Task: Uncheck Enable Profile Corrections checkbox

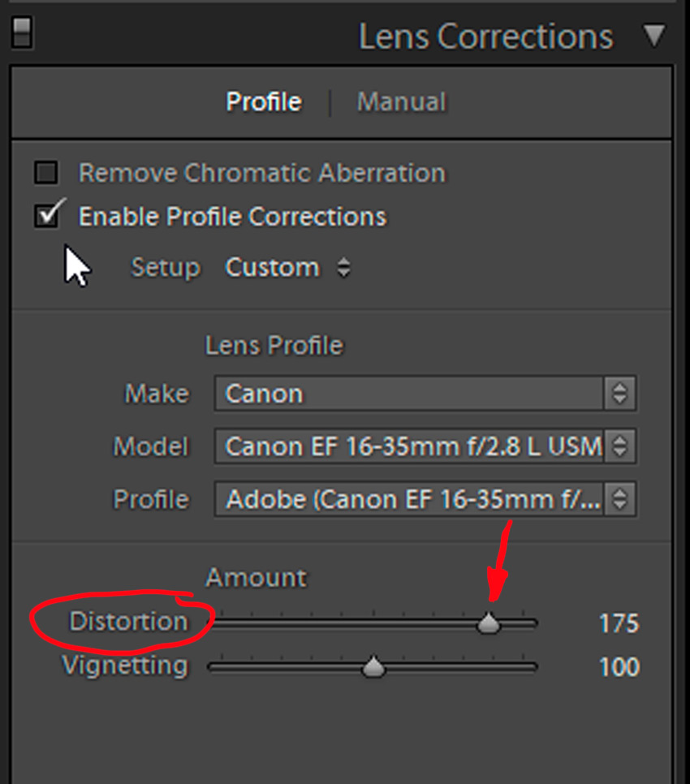Action: (x=47, y=216)
